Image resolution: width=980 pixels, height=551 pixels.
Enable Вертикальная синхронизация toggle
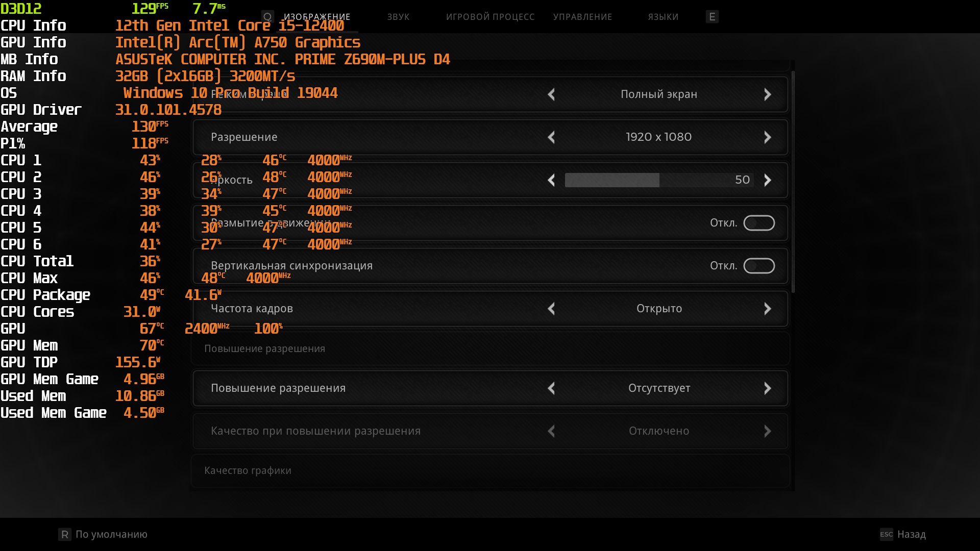click(759, 266)
